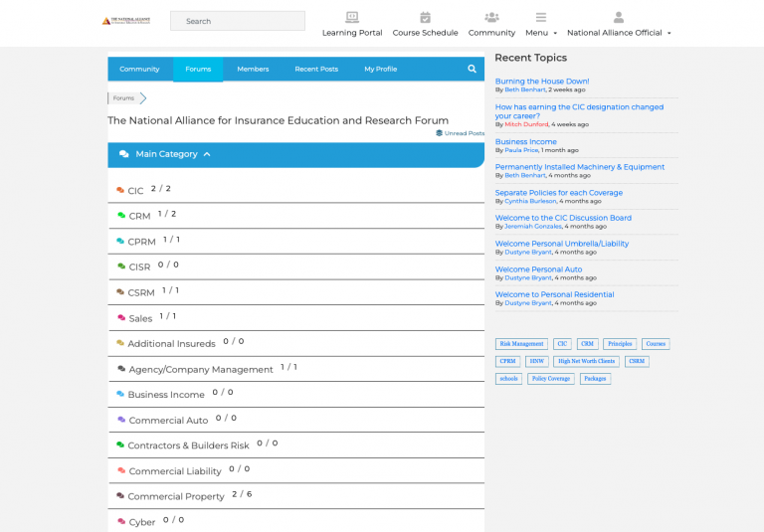Open the Business Income recent topic
Image resolution: width=764 pixels, height=532 pixels.
pos(525,142)
